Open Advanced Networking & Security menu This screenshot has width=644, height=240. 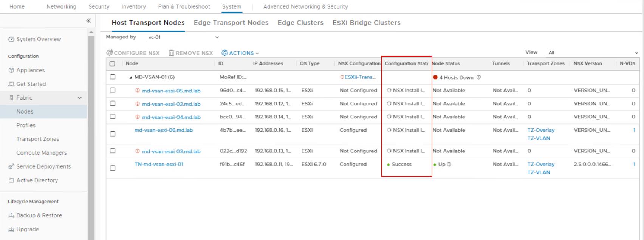tap(305, 6)
